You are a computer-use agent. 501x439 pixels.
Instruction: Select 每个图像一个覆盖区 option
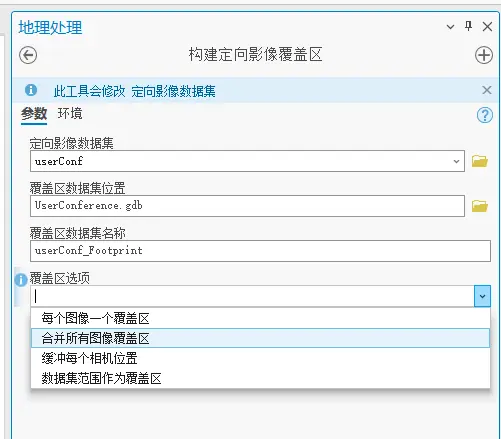coord(260,318)
